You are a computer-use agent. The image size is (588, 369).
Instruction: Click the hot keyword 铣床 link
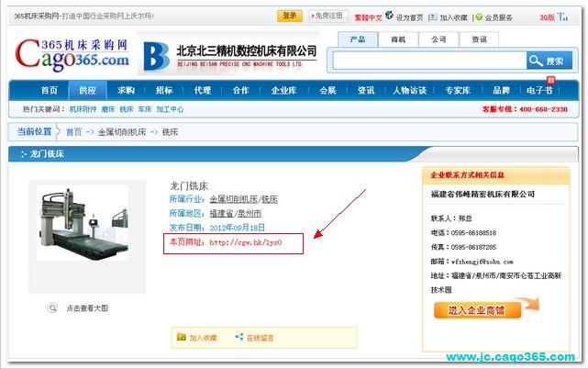(x=127, y=109)
